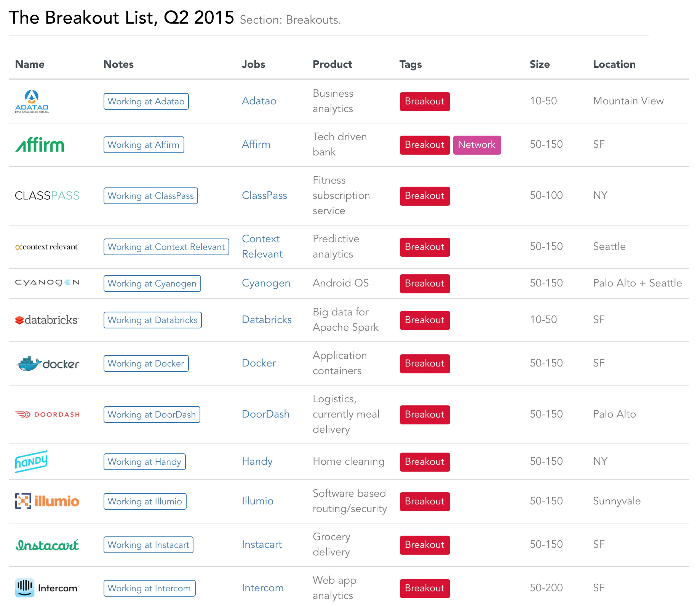
Task: Click the Working at Intercom button
Action: click(149, 588)
